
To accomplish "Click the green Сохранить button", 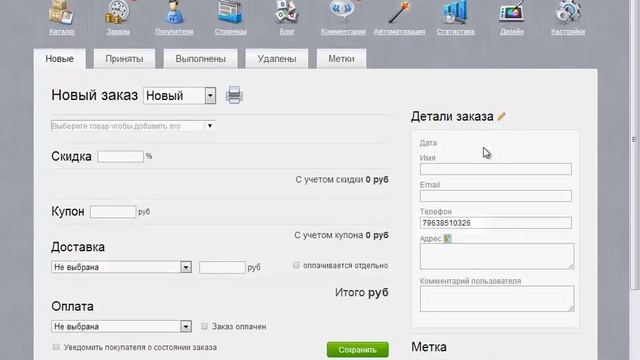I will click(x=358, y=350).
